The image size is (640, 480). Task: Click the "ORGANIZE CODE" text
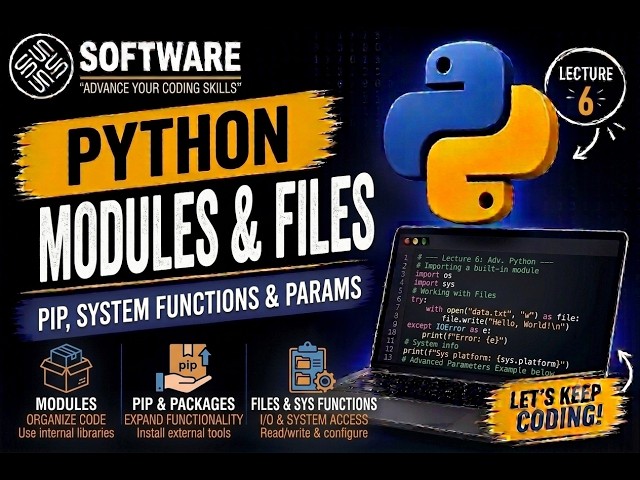66,419
